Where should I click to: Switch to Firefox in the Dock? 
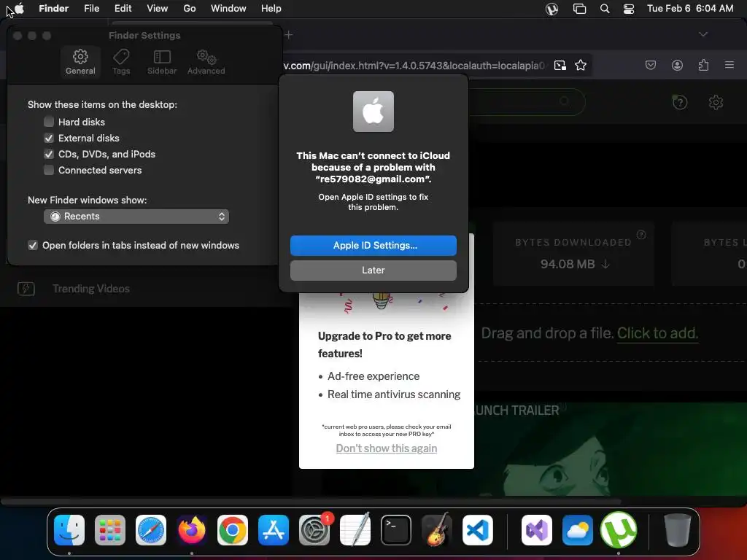(192, 530)
